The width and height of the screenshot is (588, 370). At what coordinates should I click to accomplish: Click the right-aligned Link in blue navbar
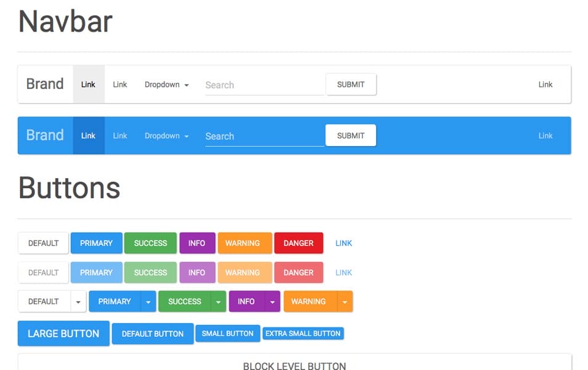(545, 136)
